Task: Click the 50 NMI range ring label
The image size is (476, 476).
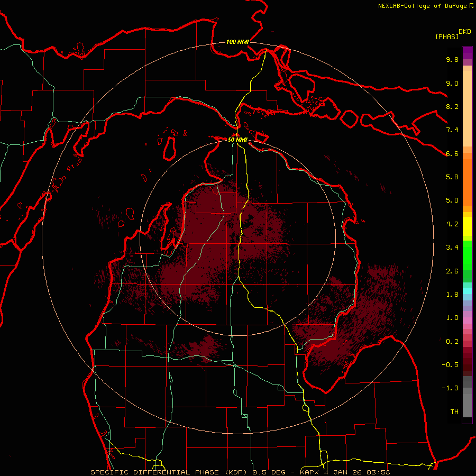Action: 237,140
